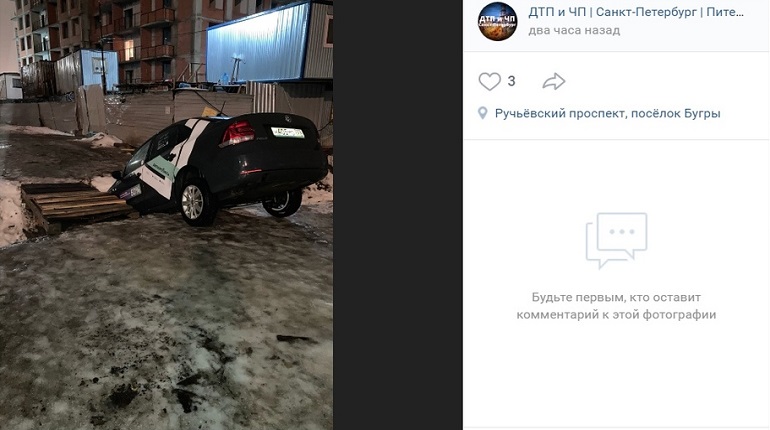770x430 pixels.
Task: Click the dark area beside the photo
Action: point(398,215)
